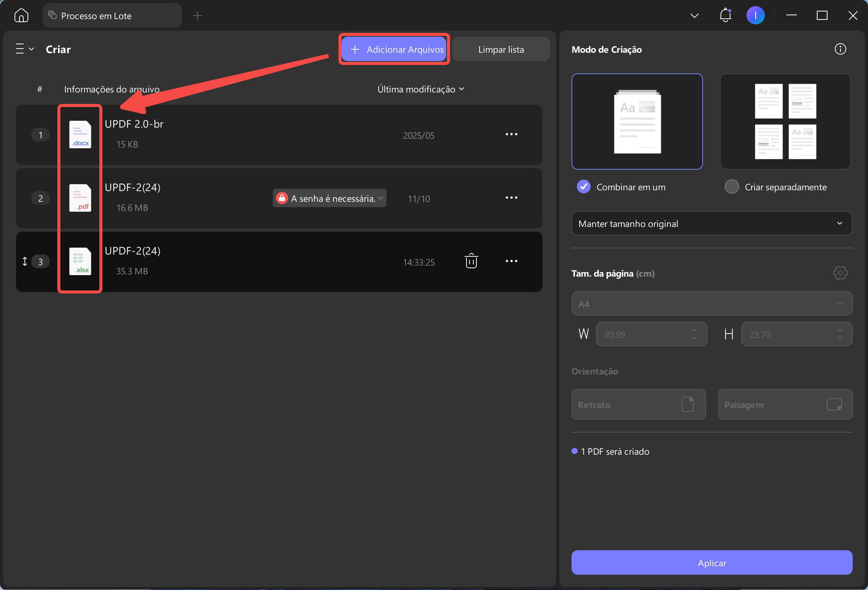Open the notifications bell
Screen dimensions: 868x590
(725, 16)
